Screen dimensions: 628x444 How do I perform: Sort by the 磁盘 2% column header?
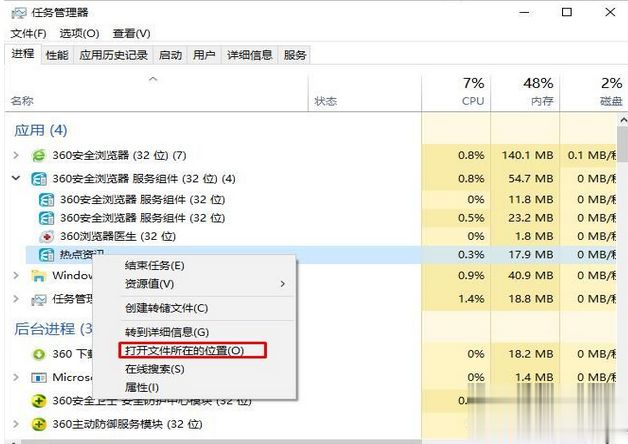coord(594,92)
